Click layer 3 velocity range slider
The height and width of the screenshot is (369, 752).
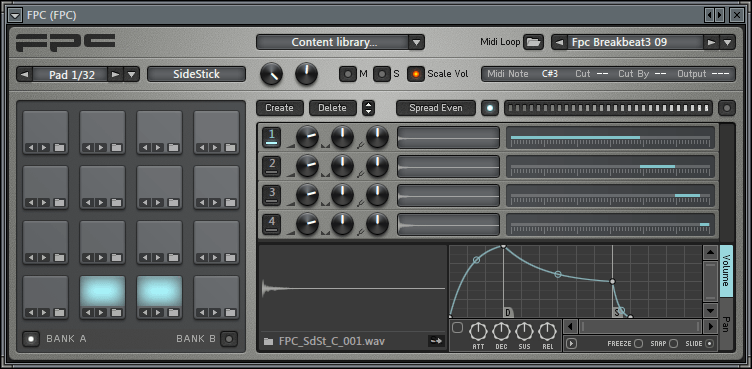tap(611, 196)
